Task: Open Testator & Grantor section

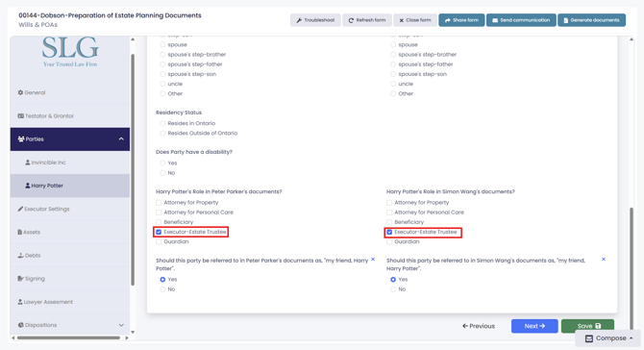Action: point(70,115)
